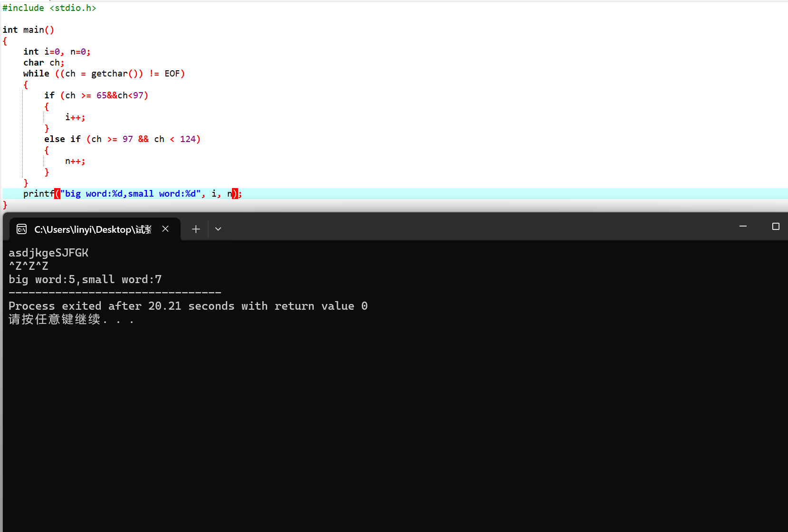Place cursor on 'int main()' line
This screenshot has width=788, height=532.
pos(29,30)
